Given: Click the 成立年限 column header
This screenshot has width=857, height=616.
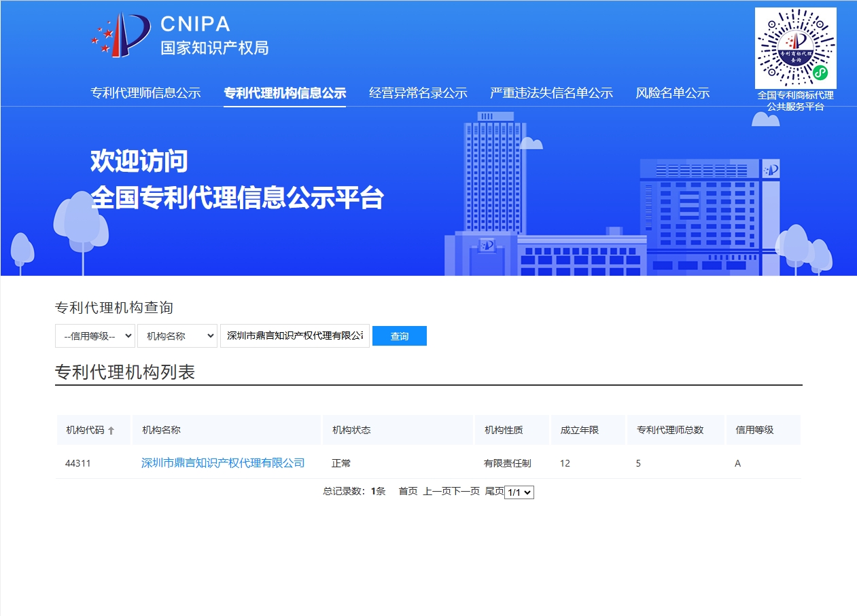Looking at the screenshot, I should [579, 430].
